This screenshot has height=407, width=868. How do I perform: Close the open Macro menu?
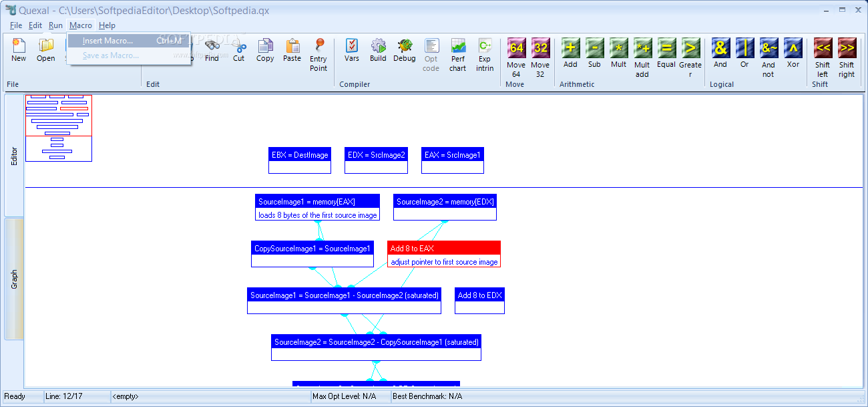tap(81, 25)
